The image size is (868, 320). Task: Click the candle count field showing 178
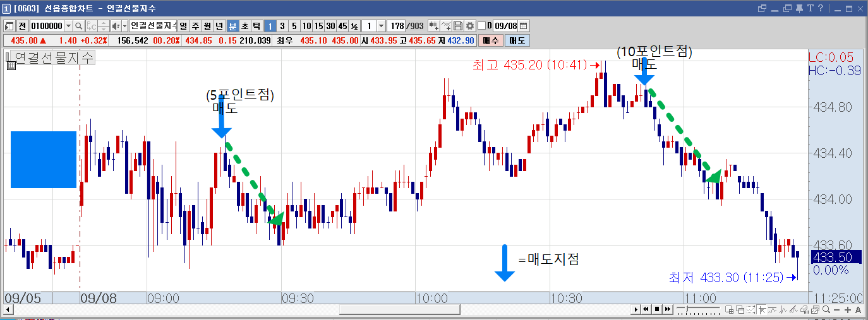tap(396, 26)
